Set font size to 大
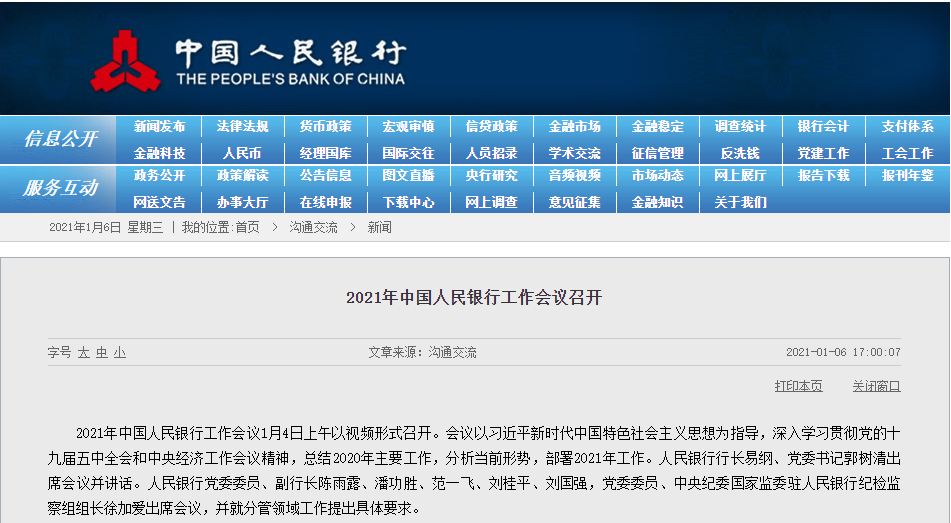The height and width of the screenshot is (523, 951). coord(84,353)
